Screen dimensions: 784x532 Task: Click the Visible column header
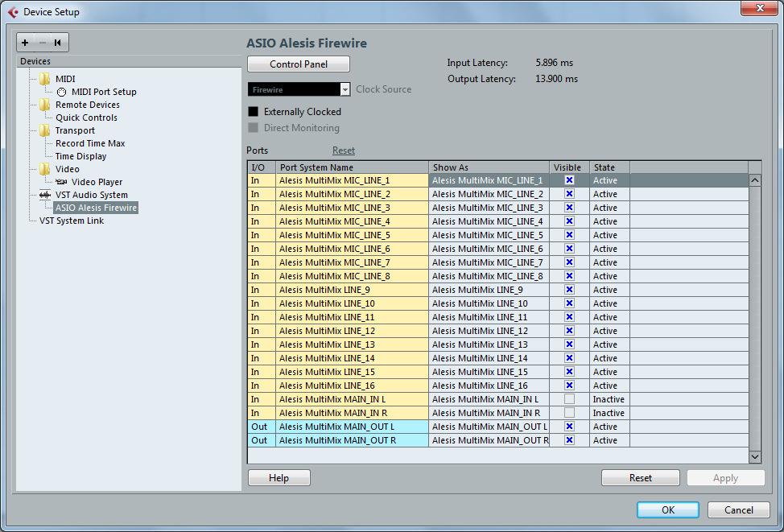(570, 167)
